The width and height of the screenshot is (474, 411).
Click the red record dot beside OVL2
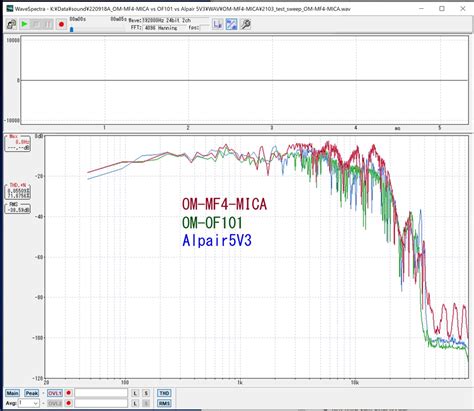68,403
